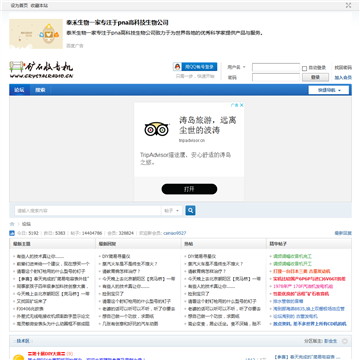Click the 矿石收音机 site logo
360x360 pixels.
click(41, 70)
